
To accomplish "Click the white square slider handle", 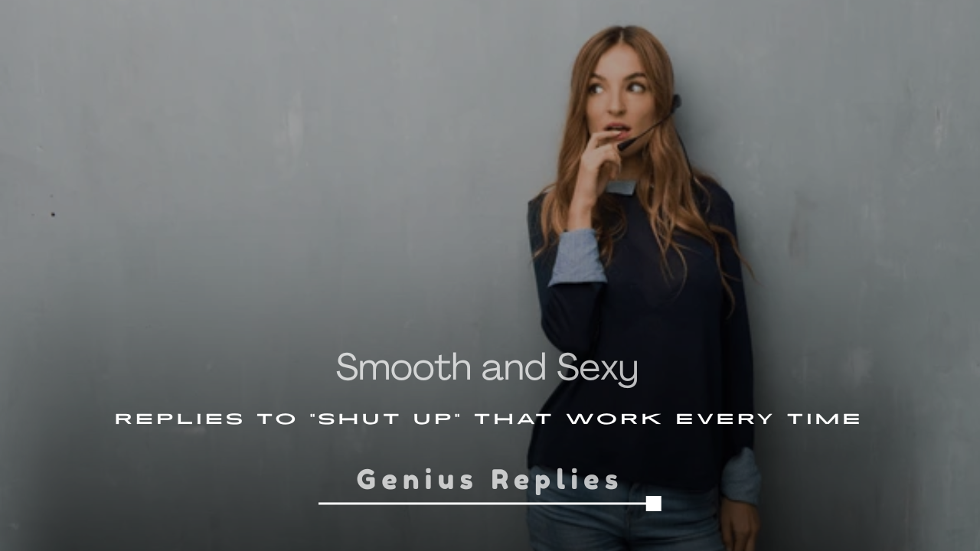I will [653, 503].
